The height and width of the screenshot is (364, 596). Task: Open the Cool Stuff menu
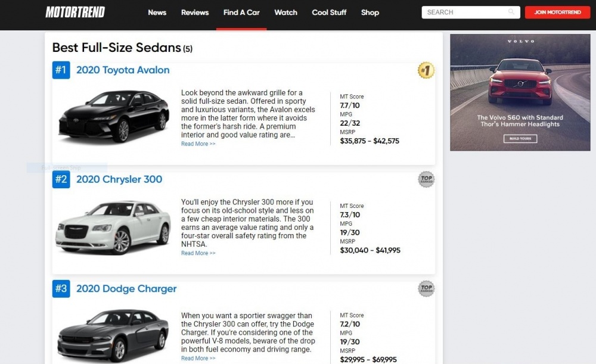tap(329, 13)
